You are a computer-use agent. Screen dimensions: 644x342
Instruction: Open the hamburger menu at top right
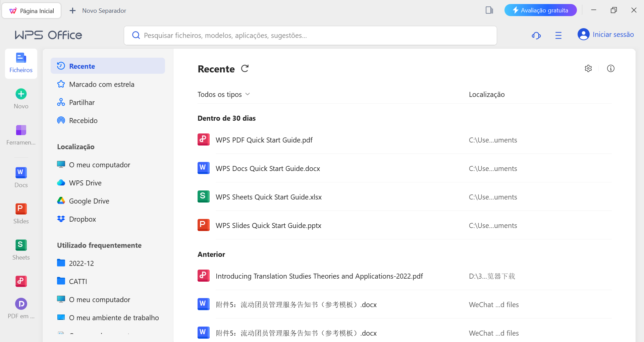click(x=558, y=36)
